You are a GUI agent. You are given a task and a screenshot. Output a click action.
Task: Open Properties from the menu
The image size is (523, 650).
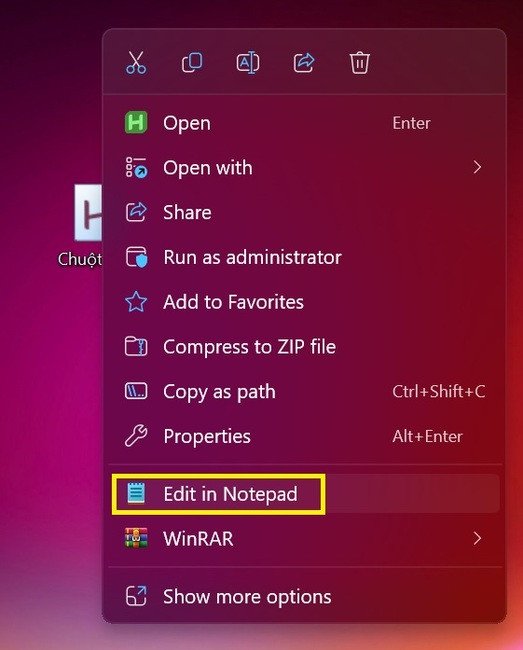[305, 436]
